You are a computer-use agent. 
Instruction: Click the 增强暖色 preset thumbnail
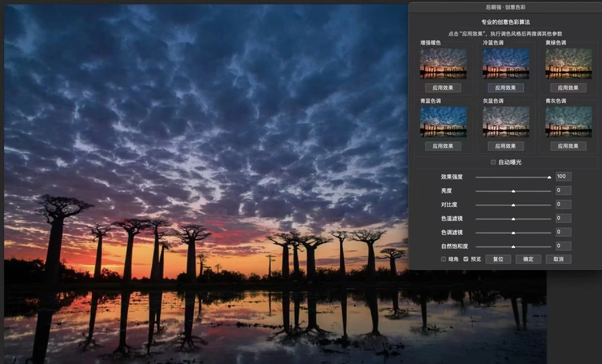[443, 64]
